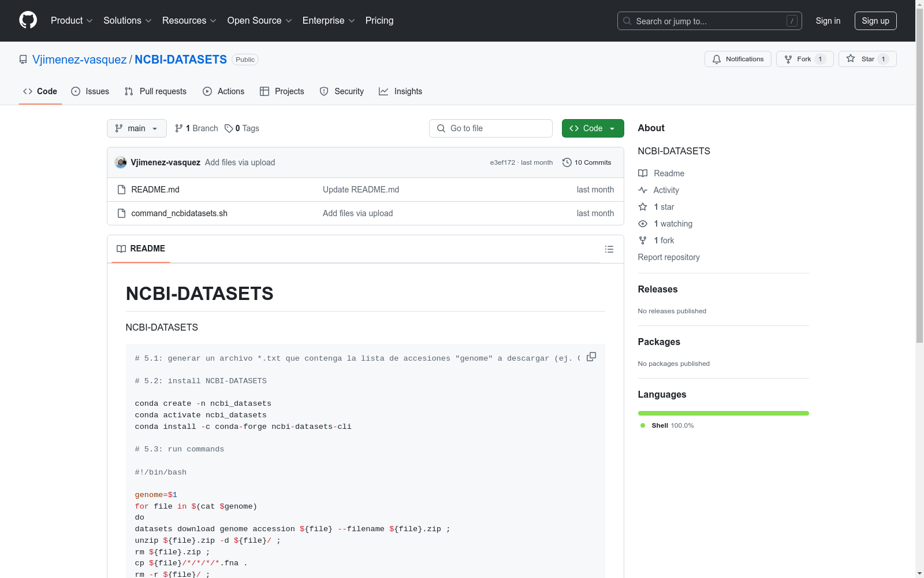The height and width of the screenshot is (578, 924).
Task: Open the main branch switcher dropdown
Action: (137, 128)
